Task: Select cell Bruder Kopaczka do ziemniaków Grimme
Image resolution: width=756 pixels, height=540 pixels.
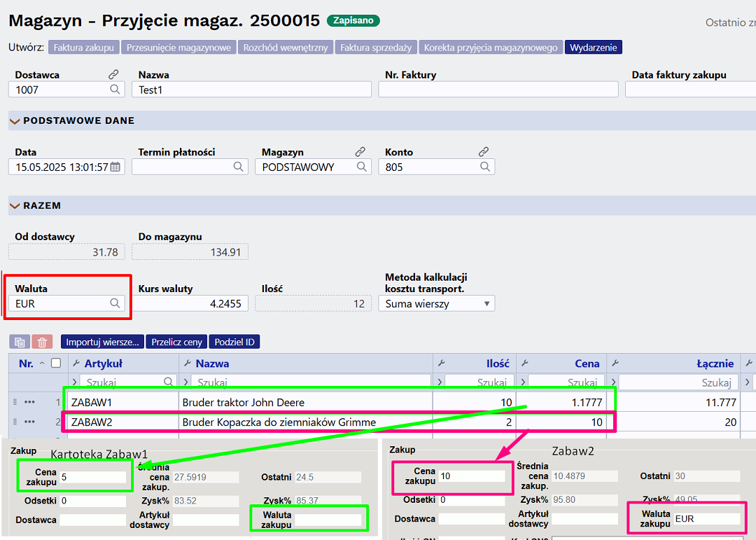Action: (x=306, y=422)
